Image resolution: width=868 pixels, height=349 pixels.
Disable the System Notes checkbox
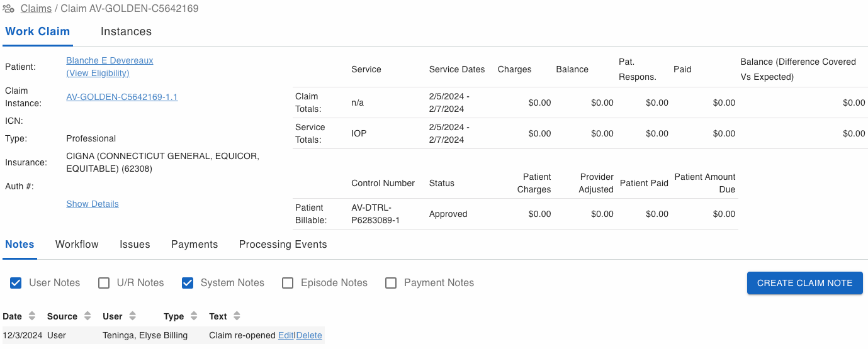[x=188, y=283]
